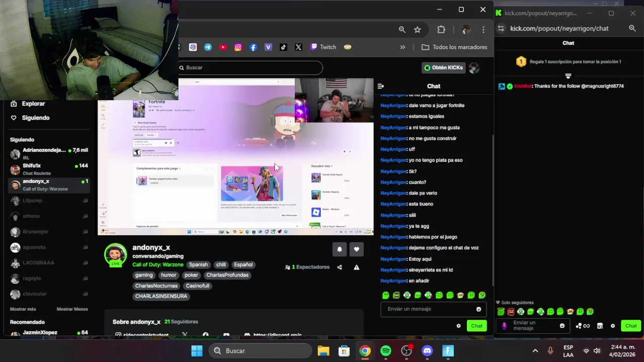Viewport: 644px width, 362px height.
Task: Send message with main Chat button
Action: pos(476,326)
